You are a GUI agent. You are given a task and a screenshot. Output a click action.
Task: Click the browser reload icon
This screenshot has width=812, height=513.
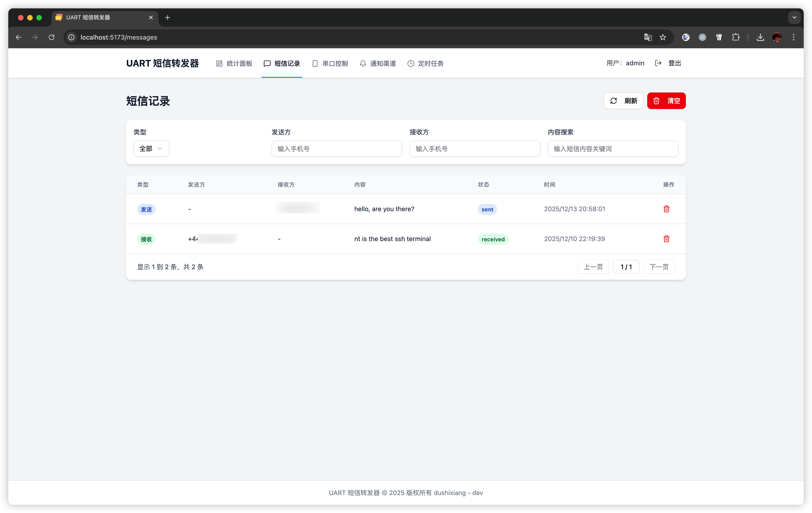tap(52, 37)
